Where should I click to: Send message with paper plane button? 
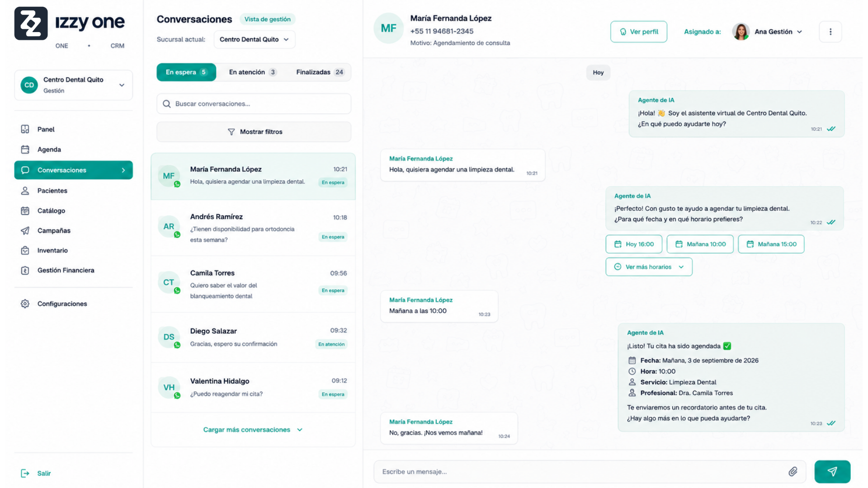coord(832,472)
